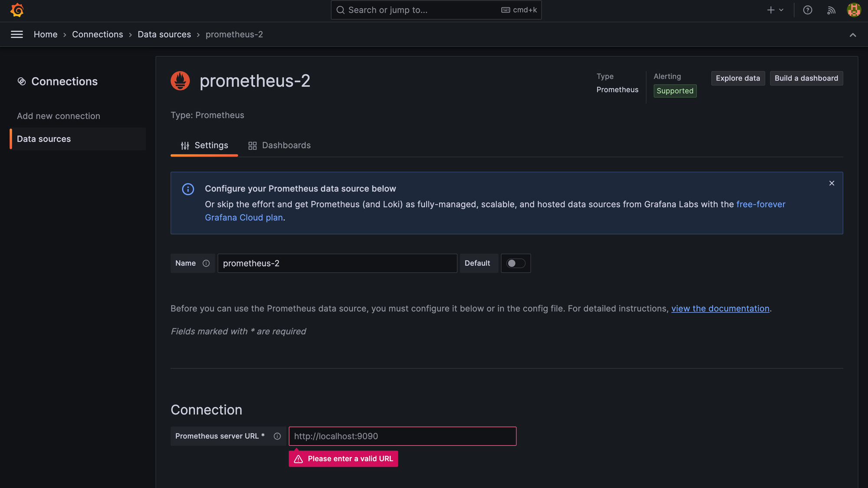Click the Explore data button
Screen dimensions: 868x488
(x=737, y=79)
